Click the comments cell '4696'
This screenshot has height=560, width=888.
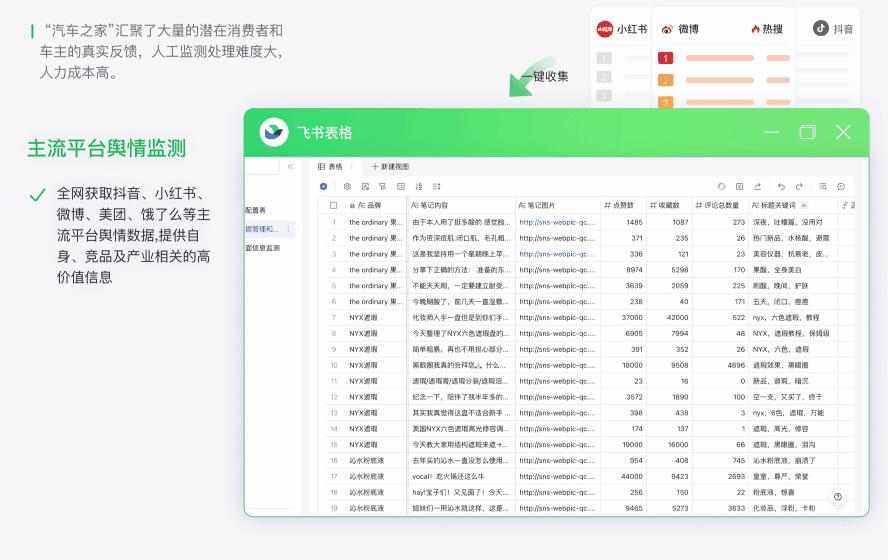click(x=736, y=365)
